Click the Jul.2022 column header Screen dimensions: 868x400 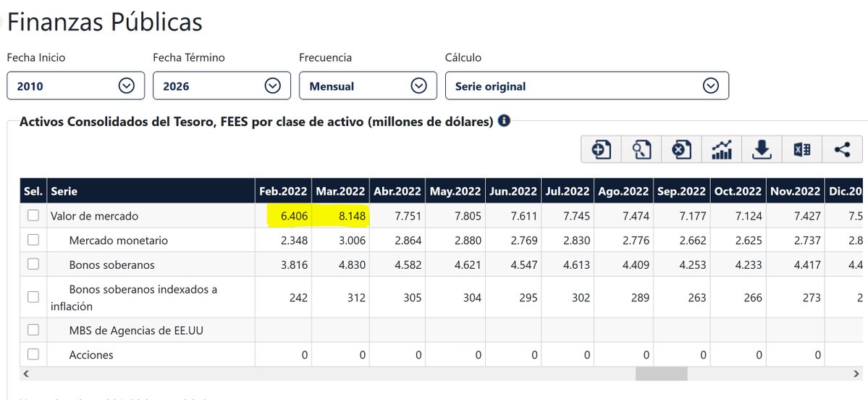(568, 191)
